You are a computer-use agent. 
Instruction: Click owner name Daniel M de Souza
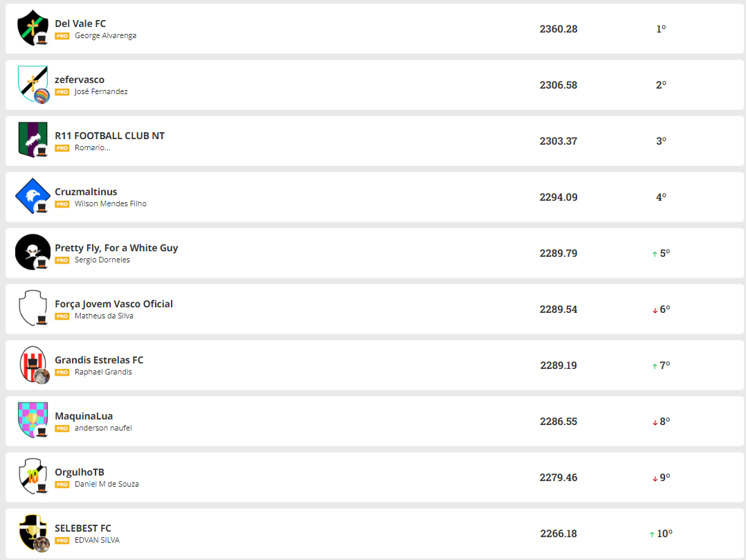[x=107, y=484]
